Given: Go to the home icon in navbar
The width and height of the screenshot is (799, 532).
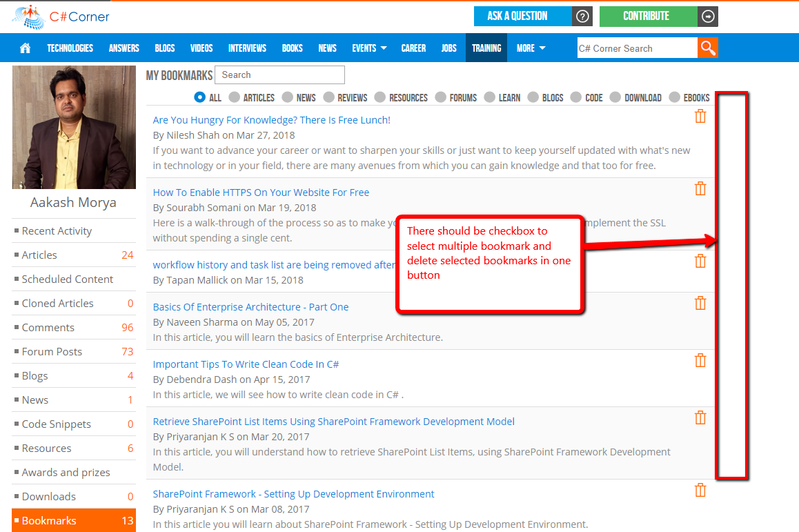Looking at the screenshot, I should pos(25,48).
